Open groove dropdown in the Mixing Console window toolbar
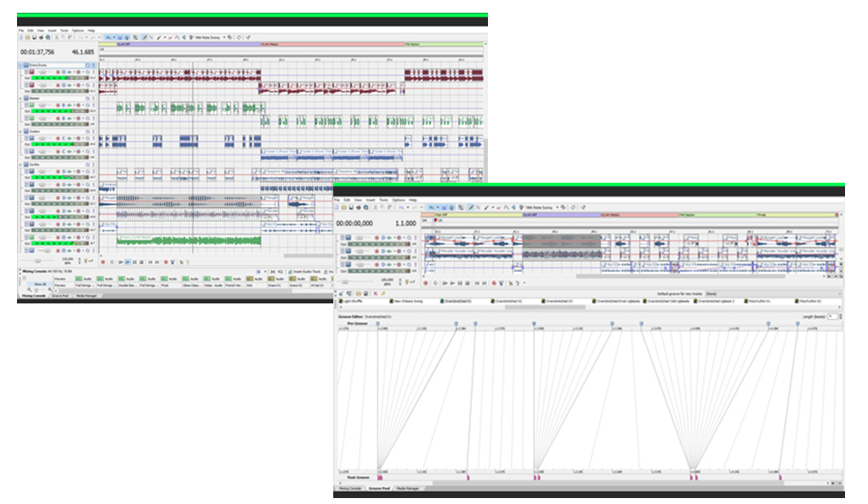The image size is (868, 504). tap(224, 37)
